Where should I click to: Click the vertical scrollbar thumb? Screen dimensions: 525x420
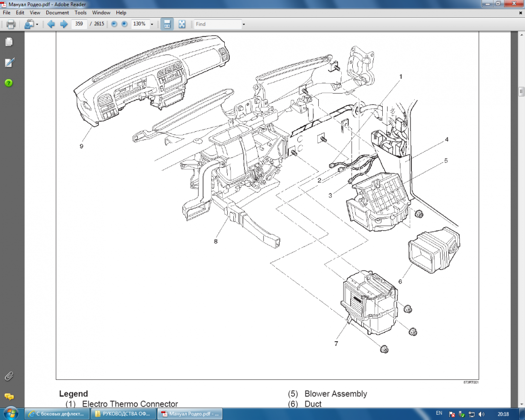(521, 92)
